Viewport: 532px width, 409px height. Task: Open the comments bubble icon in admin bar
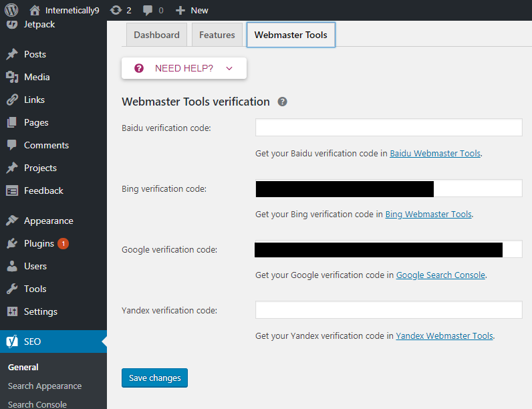pyautogui.click(x=148, y=10)
